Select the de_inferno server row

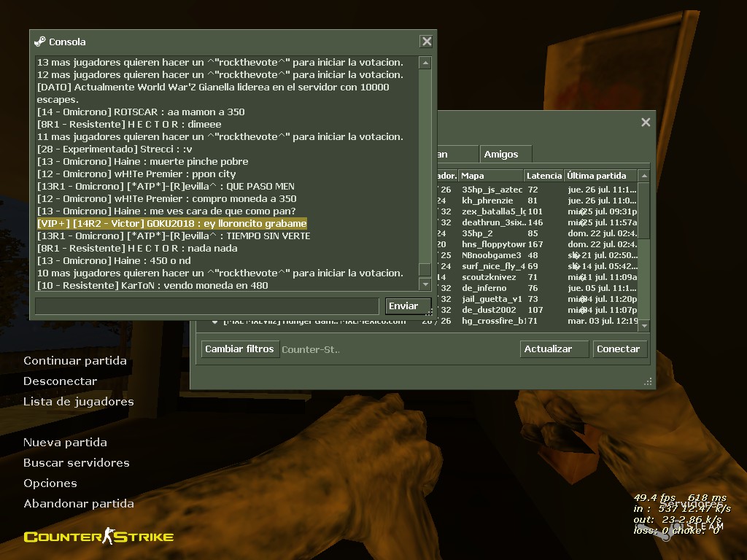click(537, 288)
